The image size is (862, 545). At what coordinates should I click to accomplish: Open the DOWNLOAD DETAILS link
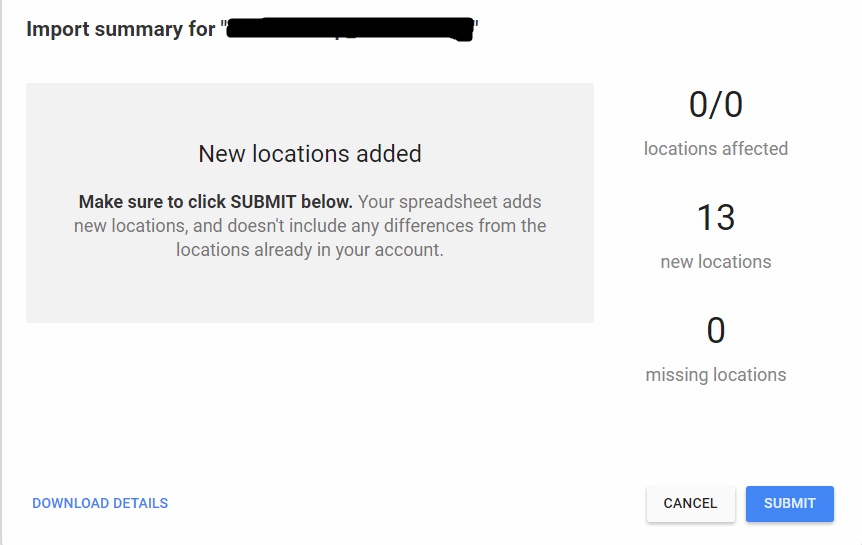click(x=100, y=504)
